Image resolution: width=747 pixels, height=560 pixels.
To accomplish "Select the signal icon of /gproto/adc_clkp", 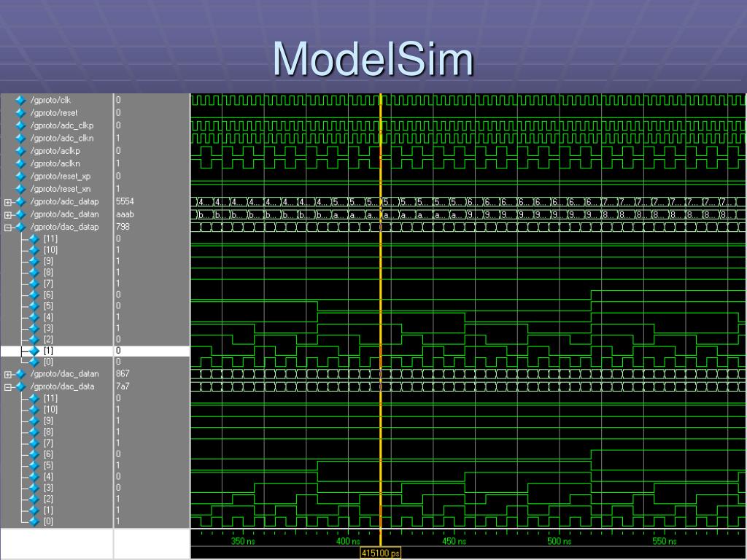I will tap(20, 125).
